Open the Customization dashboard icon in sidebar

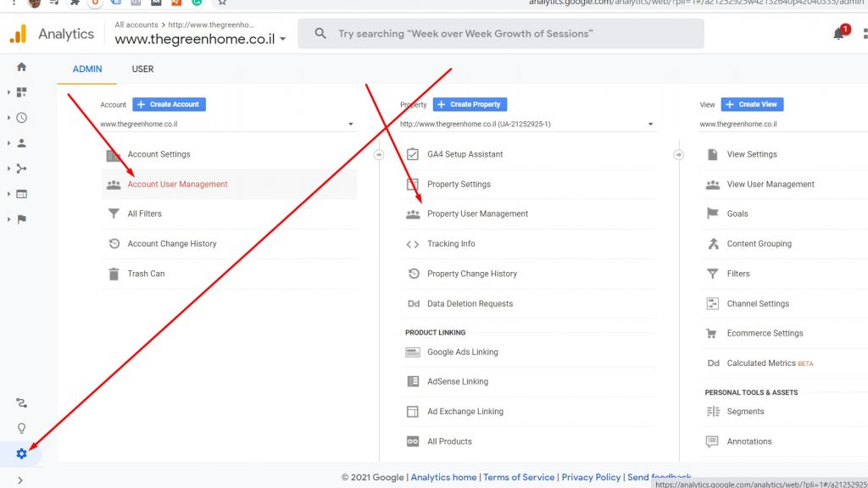21,92
